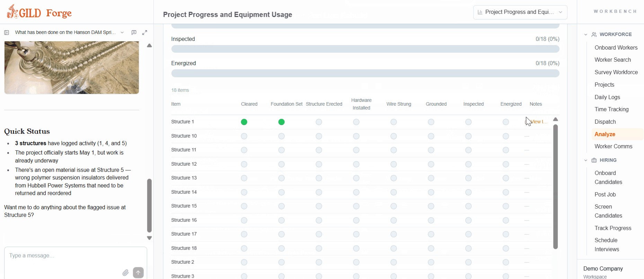This screenshot has height=279, width=644.
Task: Mark Cleared for Structure 18
Action: [x=244, y=249]
